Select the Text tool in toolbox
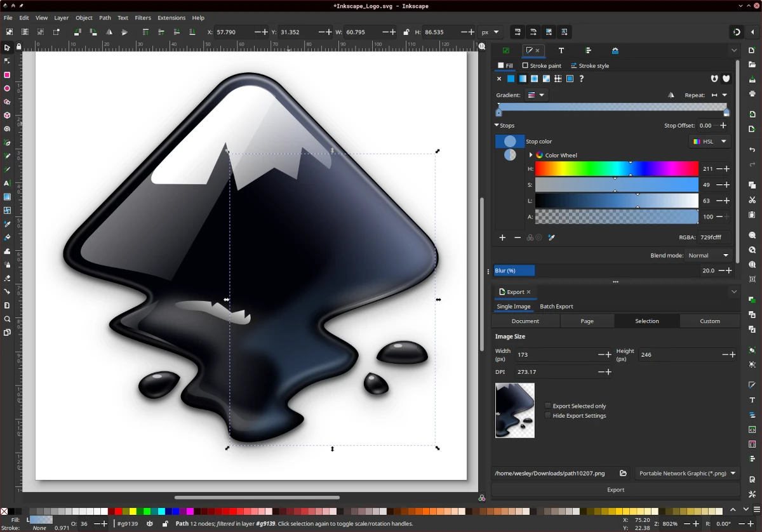Image resolution: width=762 pixels, height=532 pixels. click(x=7, y=183)
